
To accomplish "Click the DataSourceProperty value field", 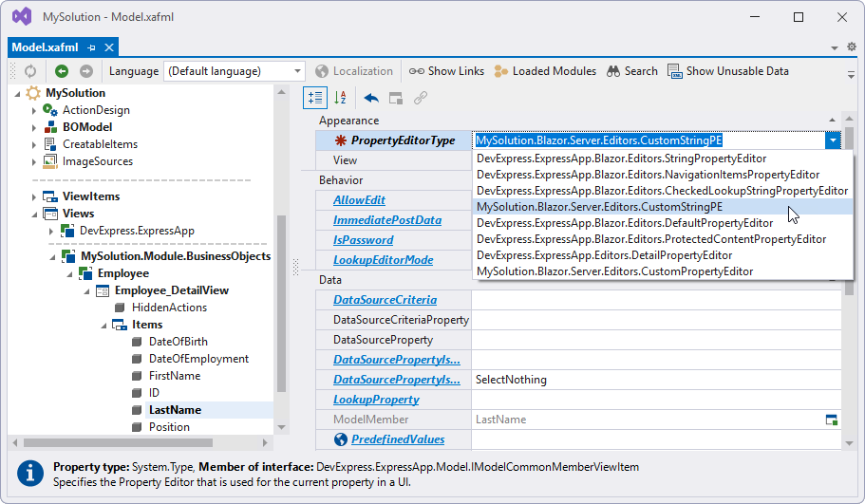I will pos(656,340).
